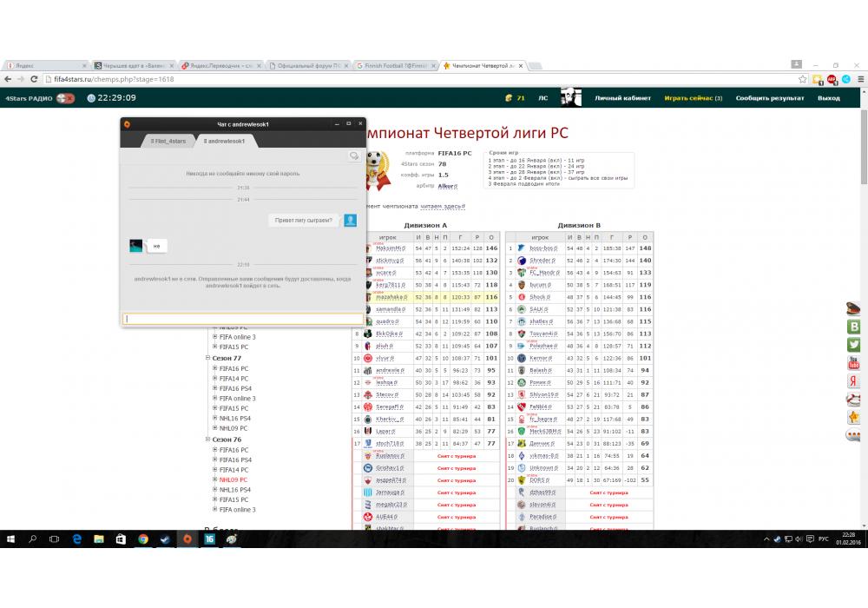
Task: Bookmark page with the star icon
Action: 804,79
